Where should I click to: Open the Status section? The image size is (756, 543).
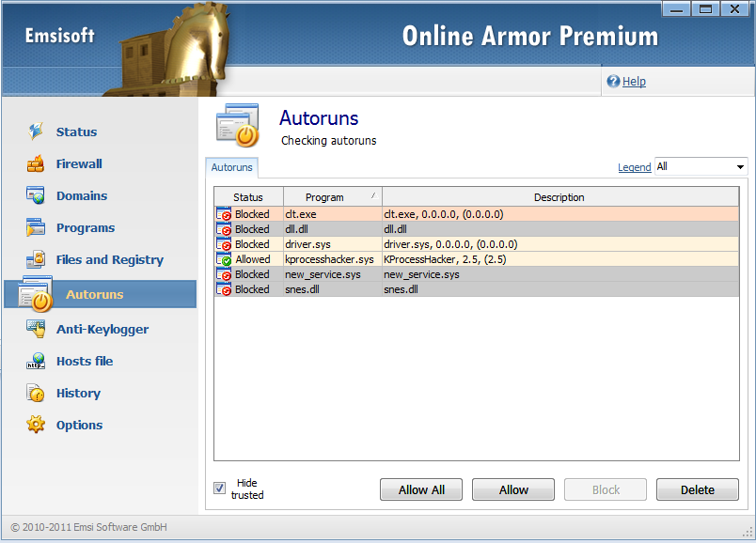pos(77,132)
